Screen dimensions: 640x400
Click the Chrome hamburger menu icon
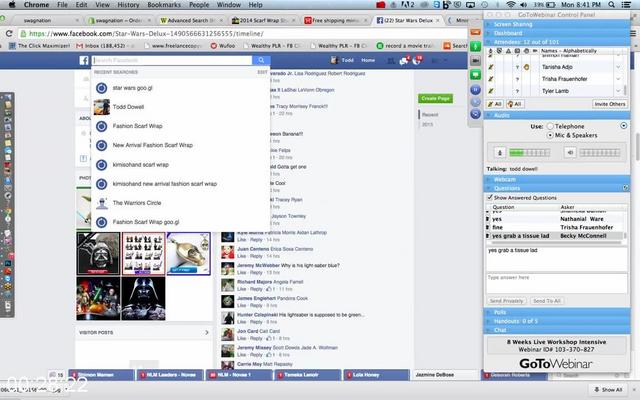pos(633,33)
